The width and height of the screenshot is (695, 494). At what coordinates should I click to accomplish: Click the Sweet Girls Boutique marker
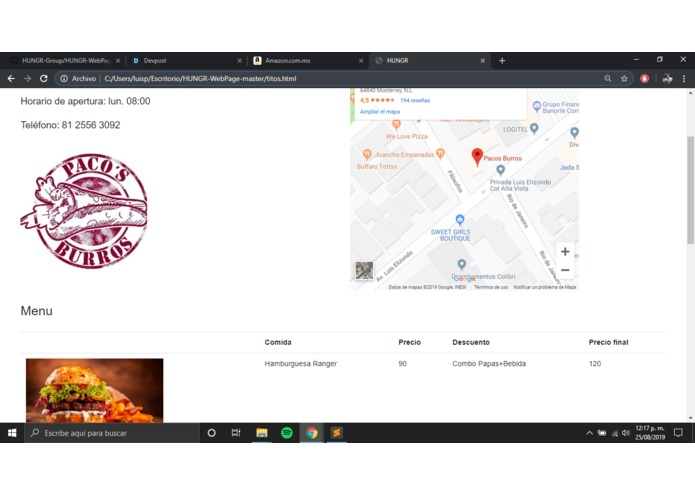coord(460,219)
